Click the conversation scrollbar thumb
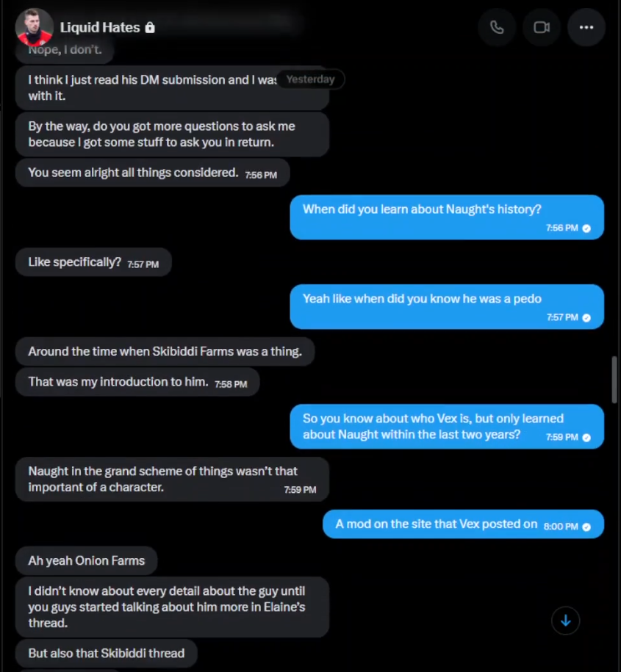This screenshot has width=621, height=672. [x=614, y=380]
